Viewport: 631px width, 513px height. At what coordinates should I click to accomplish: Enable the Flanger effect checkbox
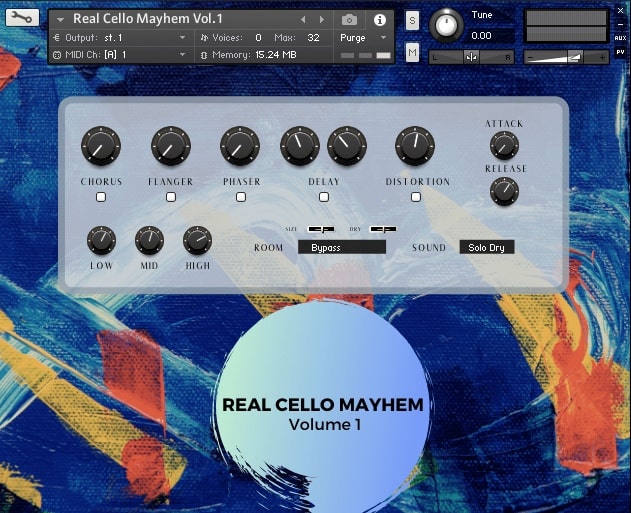(171, 197)
